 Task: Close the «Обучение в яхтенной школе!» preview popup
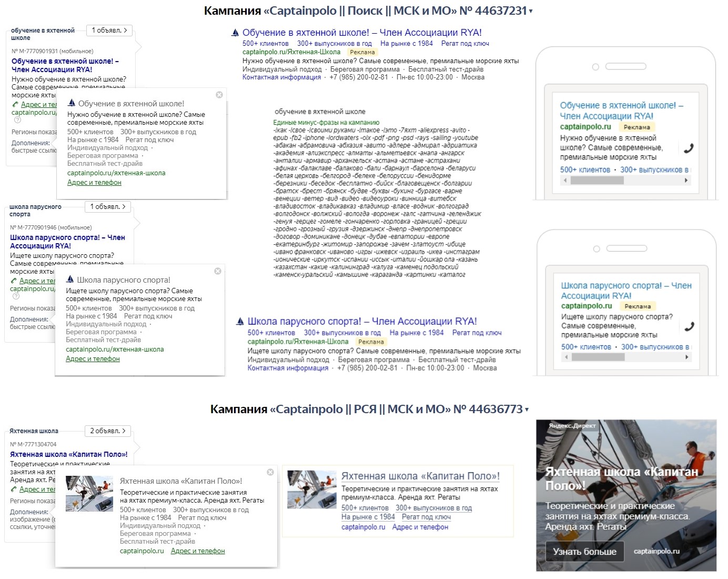[219, 95]
